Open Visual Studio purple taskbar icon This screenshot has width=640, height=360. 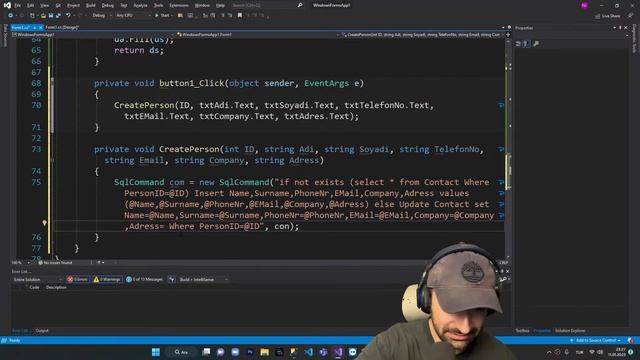pyautogui.click(x=338, y=352)
